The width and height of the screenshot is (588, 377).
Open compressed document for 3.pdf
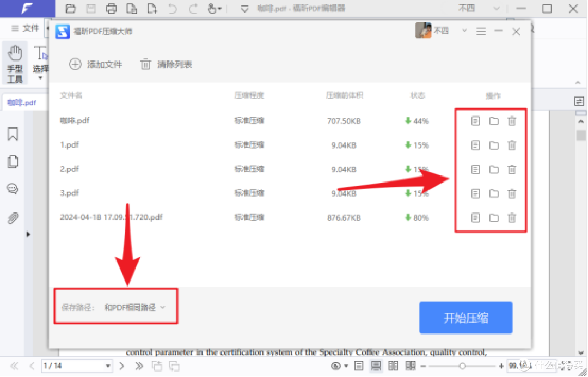coord(475,193)
